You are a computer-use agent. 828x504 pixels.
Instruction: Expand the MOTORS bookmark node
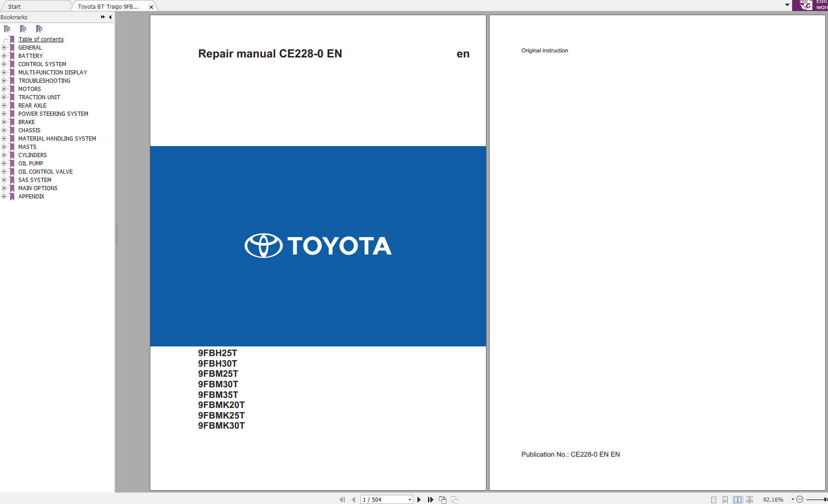pyautogui.click(x=4, y=89)
